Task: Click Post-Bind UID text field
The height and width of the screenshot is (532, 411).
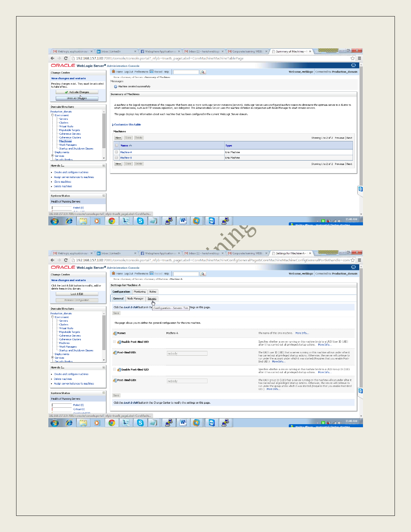Action: (x=187, y=353)
